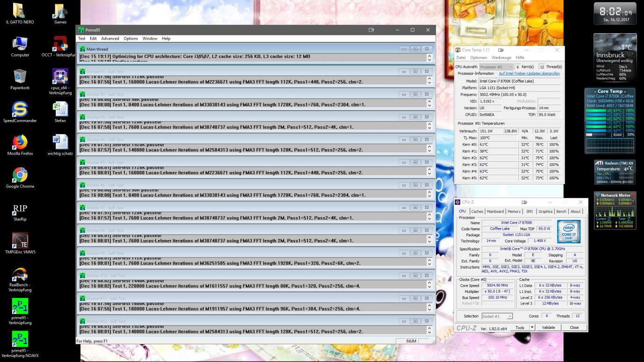Switch to the Graphics tab in CPU-Z
Screen dimensions: 644x362
(x=545, y=212)
